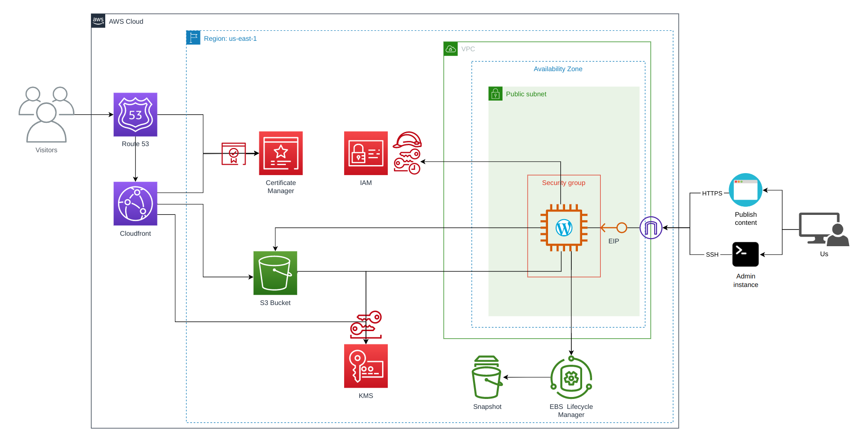
Task: Click the EIP elastic IP symbol
Action: click(x=621, y=228)
